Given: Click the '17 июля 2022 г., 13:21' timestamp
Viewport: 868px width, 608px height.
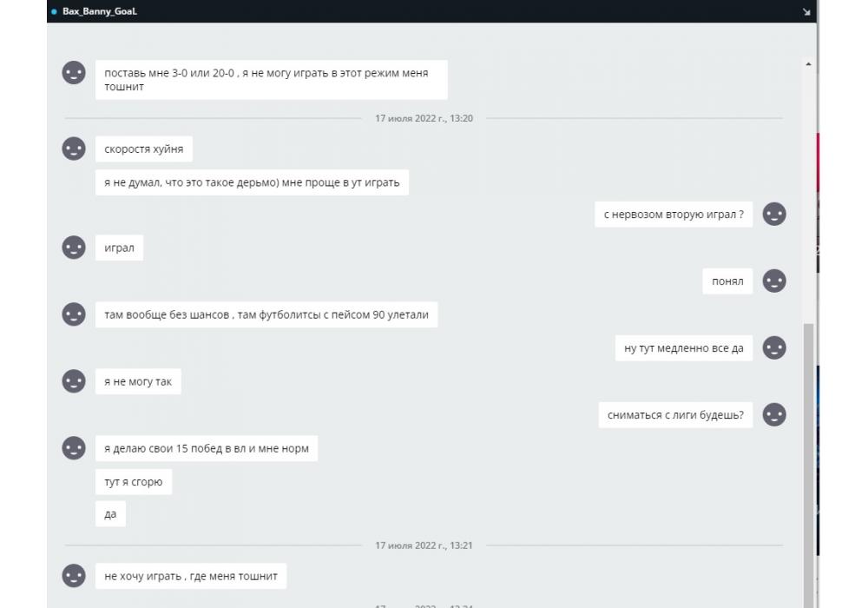Looking at the screenshot, I should tap(424, 545).
